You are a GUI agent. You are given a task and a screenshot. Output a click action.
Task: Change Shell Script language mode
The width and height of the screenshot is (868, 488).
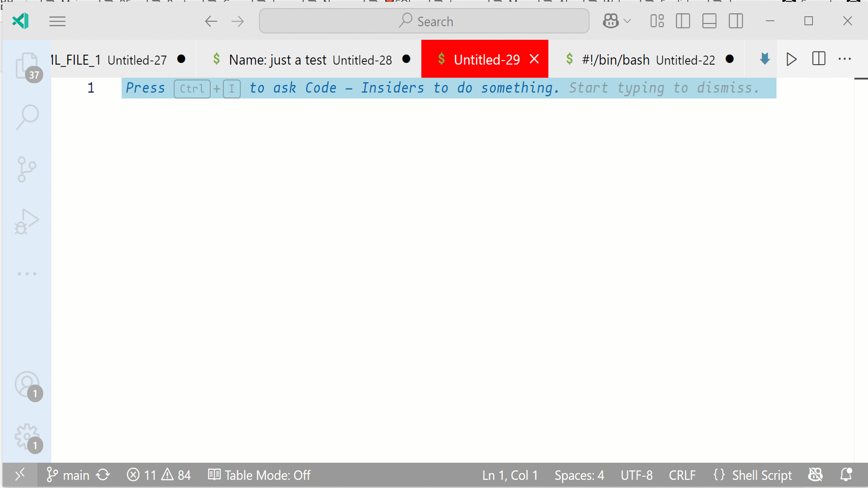point(761,475)
